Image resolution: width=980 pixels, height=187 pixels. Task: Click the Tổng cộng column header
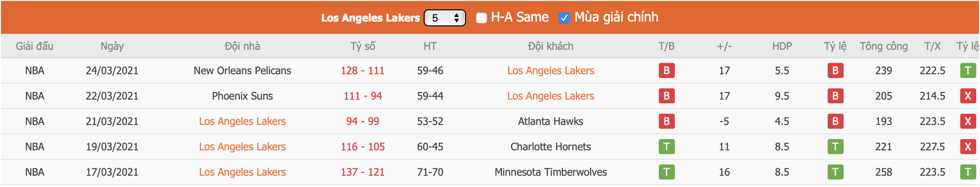(x=884, y=46)
